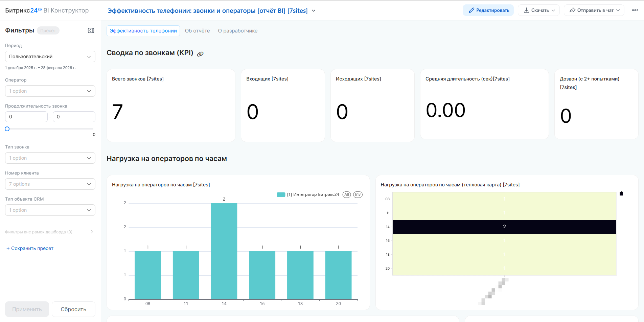Open the Оператор filter dropdown

50,91
